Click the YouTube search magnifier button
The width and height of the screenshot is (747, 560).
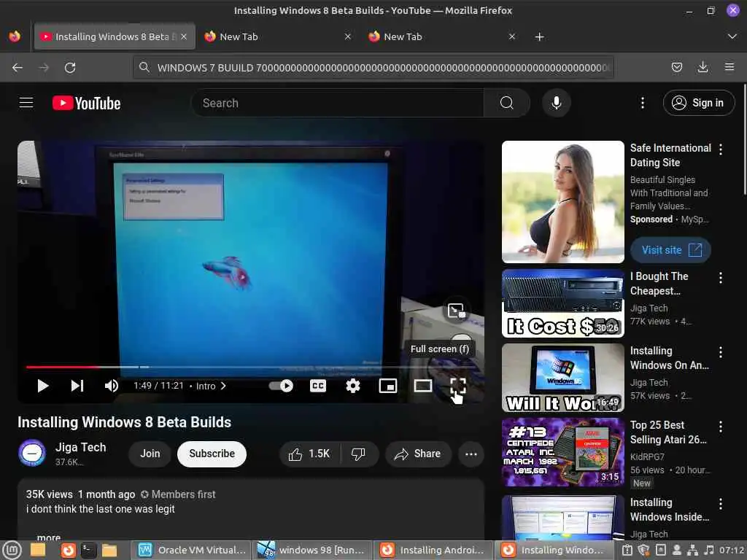pyautogui.click(x=507, y=103)
